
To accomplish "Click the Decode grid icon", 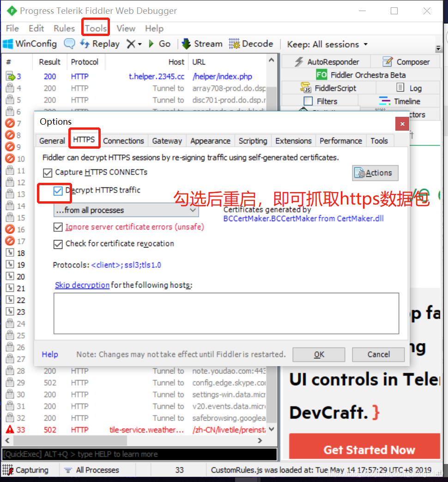I will click(234, 44).
